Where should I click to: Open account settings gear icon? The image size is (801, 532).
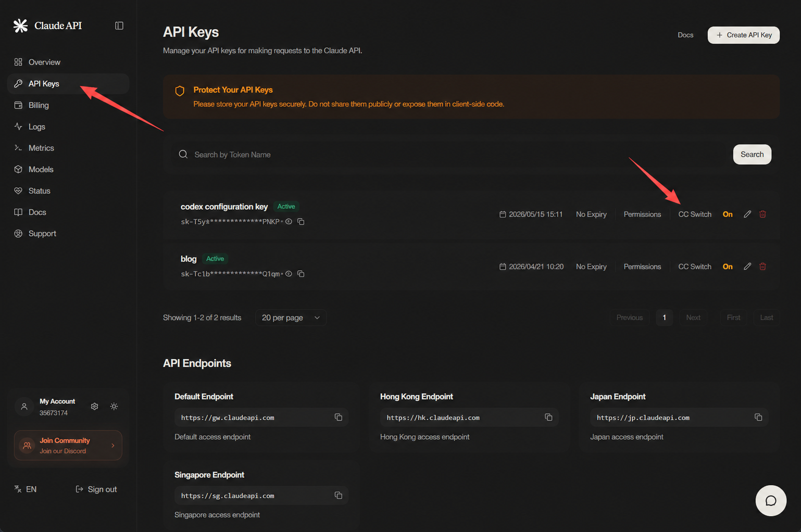[94, 407]
